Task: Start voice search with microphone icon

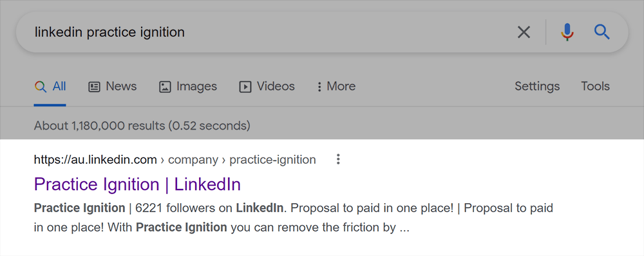Action: pos(567,32)
